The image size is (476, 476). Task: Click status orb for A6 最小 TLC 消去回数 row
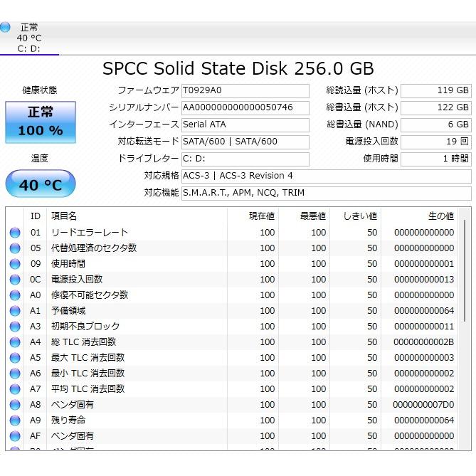tap(15, 374)
